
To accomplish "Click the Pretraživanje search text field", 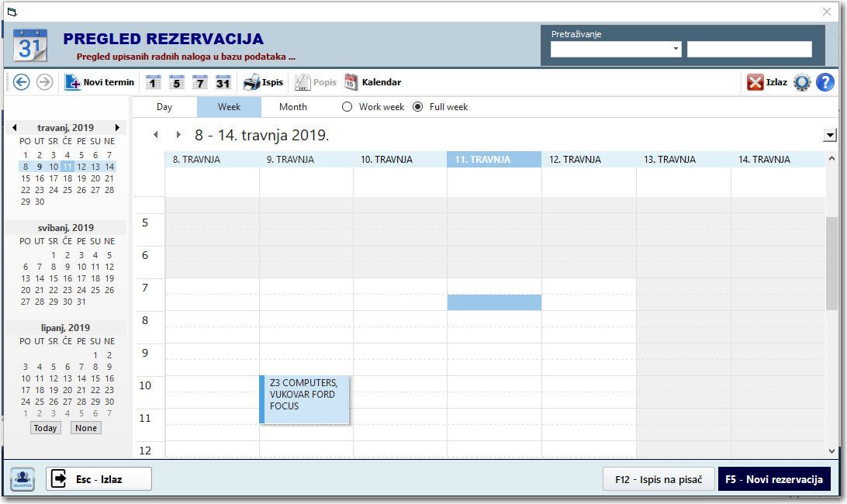I will pos(749,49).
